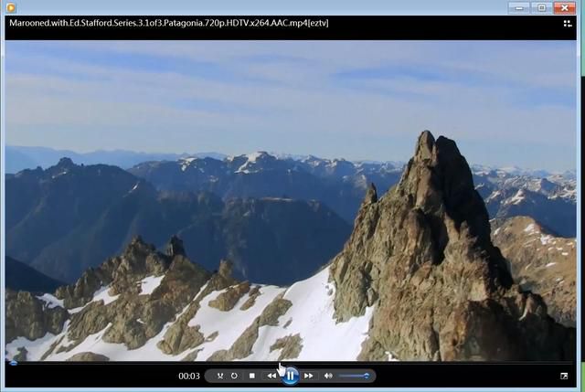Minimize the player window

click(519, 8)
